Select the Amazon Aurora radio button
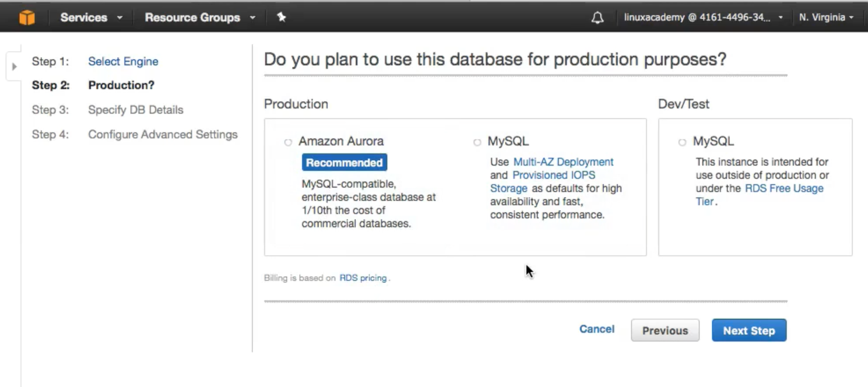Screen dimensions: 868x387 tap(288, 142)
